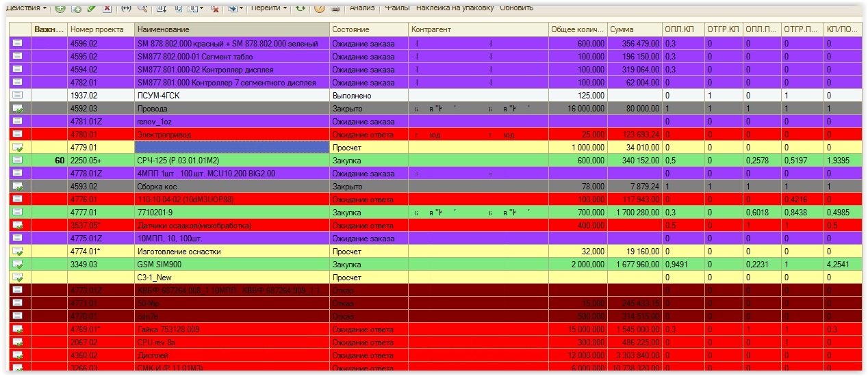Select the sum cell '1 700 280,00'

pos(634,212)
